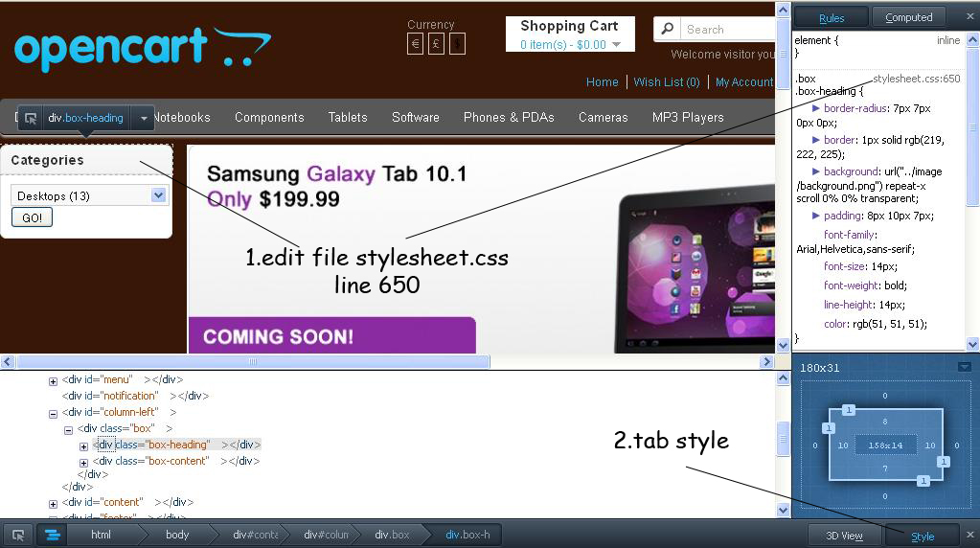
Task: Click the GO! button
Action: (32, 217)
